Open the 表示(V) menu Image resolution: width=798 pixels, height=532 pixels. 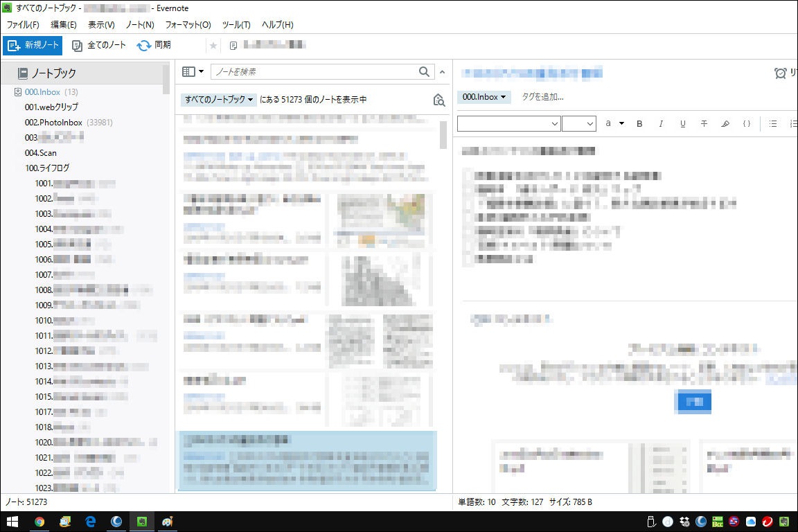(101, 24)
